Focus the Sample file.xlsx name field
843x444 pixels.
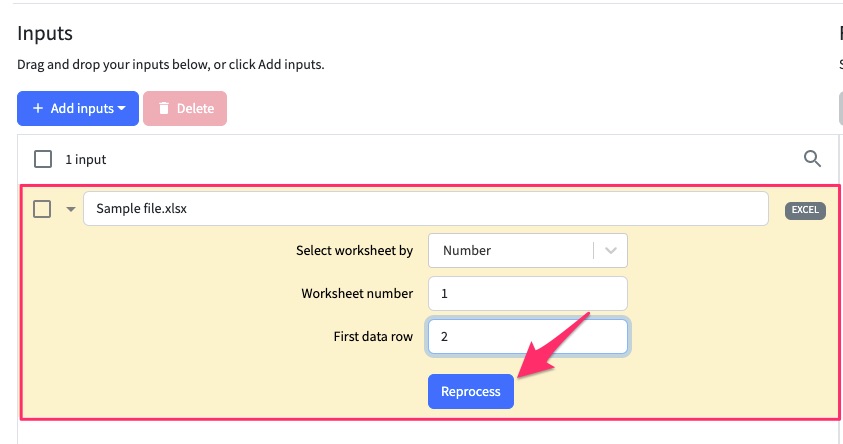click(x=426, y=209)
